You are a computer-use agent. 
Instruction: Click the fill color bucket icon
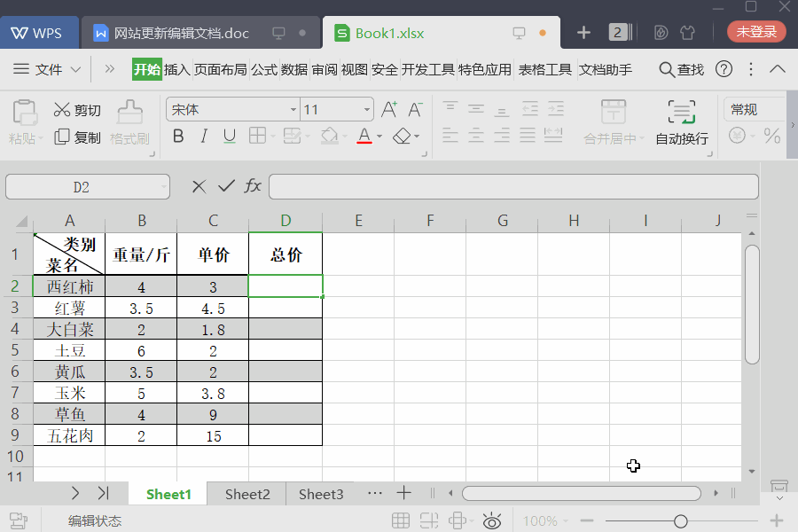tap(330, 136)
